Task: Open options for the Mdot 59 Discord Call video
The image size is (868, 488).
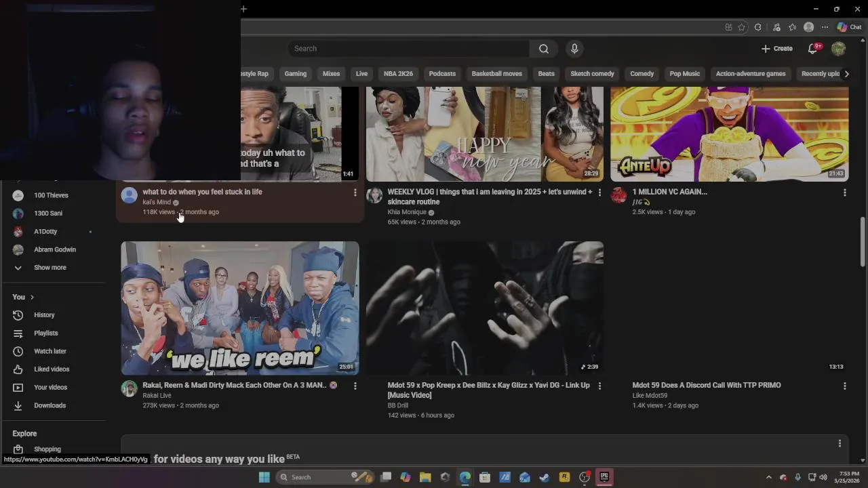Action: click(844, 386)
